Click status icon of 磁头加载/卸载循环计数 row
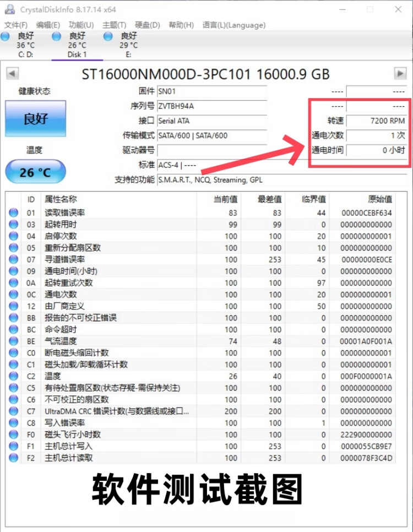 pos(14,365)
